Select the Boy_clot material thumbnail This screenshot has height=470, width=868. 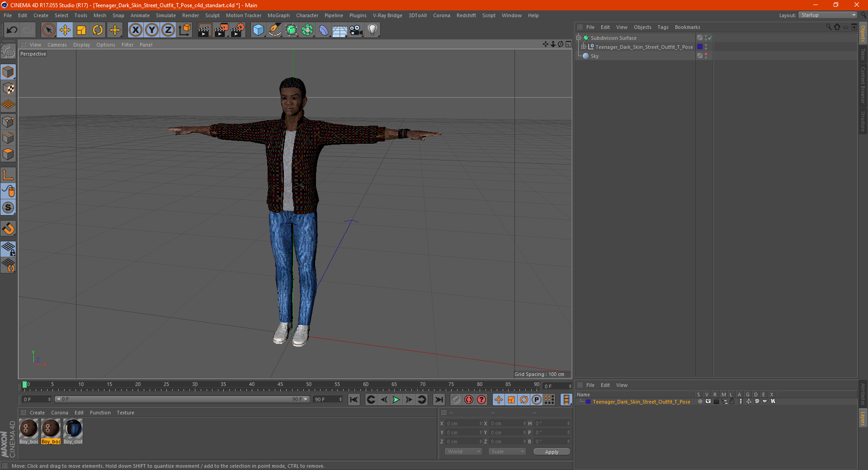pos(73,432)
